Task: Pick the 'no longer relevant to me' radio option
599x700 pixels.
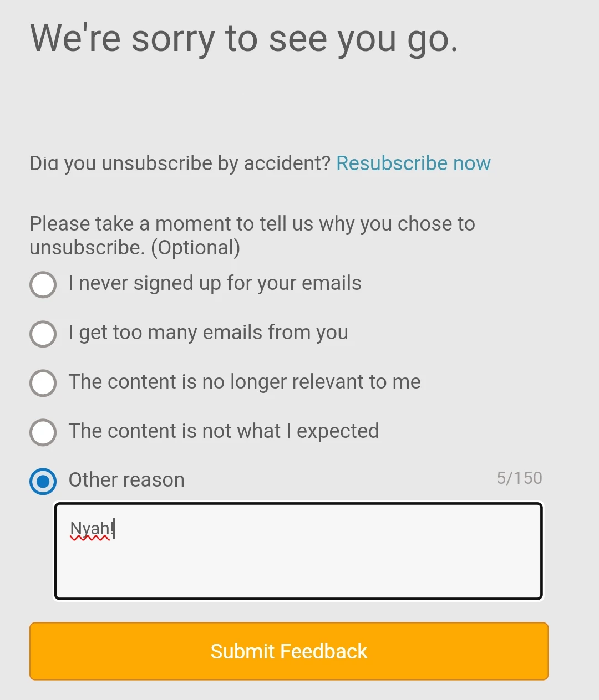Action: pos(43,383)
